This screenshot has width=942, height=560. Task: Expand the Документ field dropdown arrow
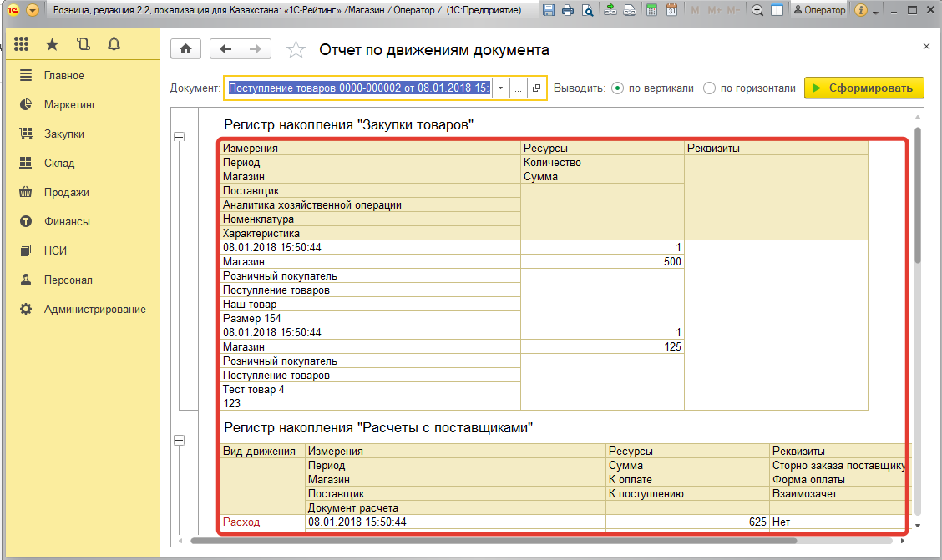[500, 88]
